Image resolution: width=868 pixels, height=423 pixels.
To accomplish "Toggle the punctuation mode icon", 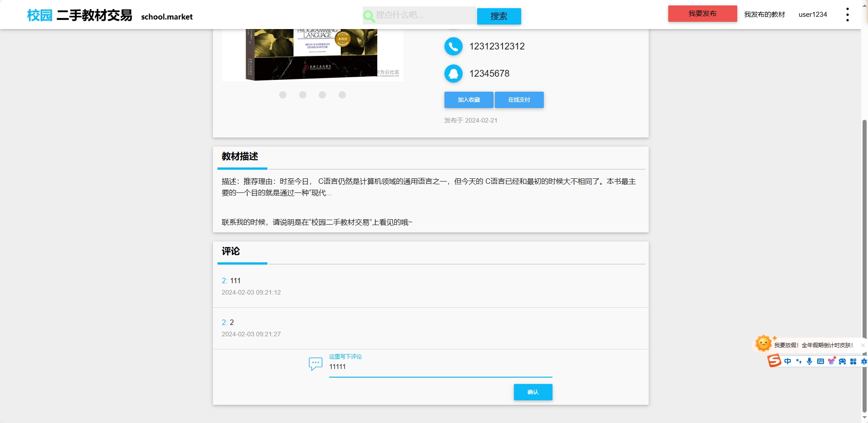I will point(799,361).
